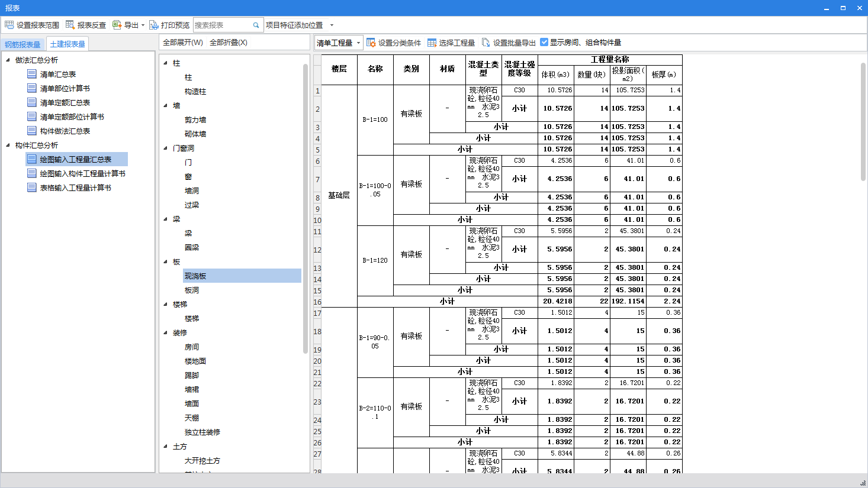Screen dimensions: 868x488
Task: Switch to the 钢筋报表量 tab
Action: click(22, 44)
